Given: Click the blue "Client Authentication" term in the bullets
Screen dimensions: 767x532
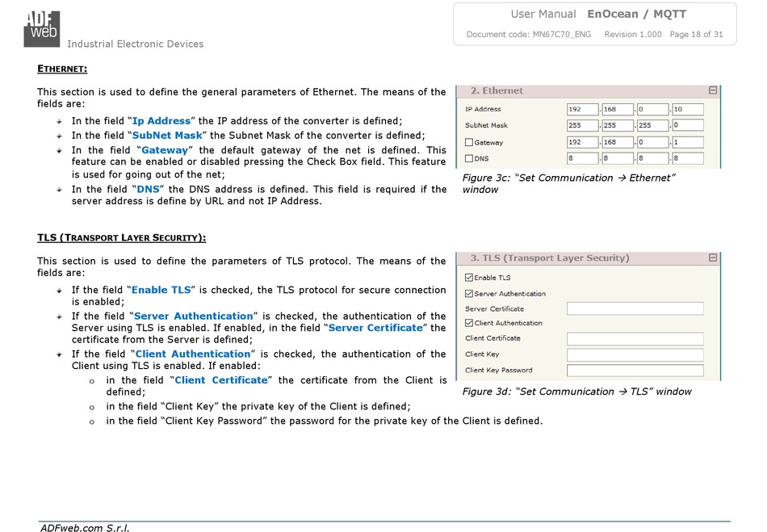Looking at the screenshot, I should tap(193, 354).
